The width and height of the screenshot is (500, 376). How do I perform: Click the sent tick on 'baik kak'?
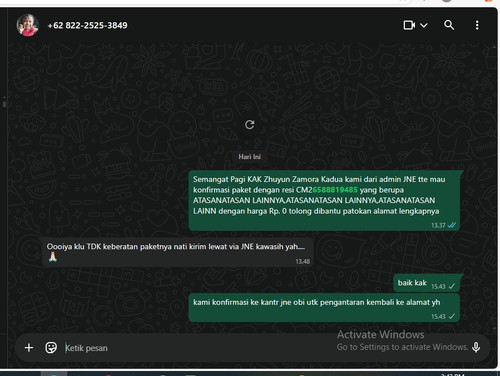click(x=452, y=286)
